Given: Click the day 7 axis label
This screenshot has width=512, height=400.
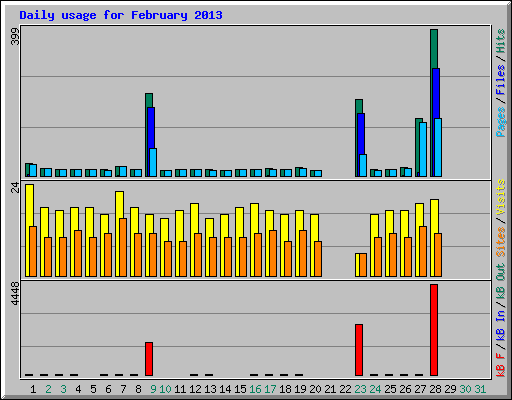Looking at the screenshot, I should pos(123,389).
